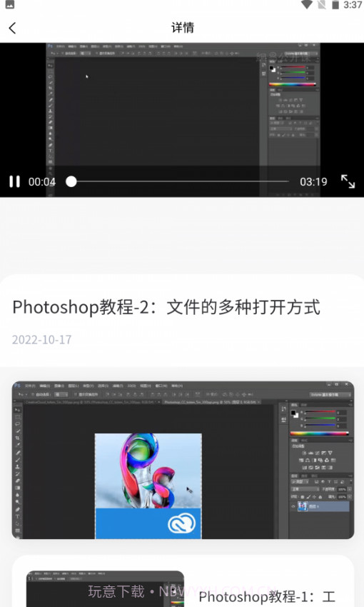Click the 详情 page title
Image resolution: width=364 pixels, height=607 pixels.
click(x=183, y=28)
